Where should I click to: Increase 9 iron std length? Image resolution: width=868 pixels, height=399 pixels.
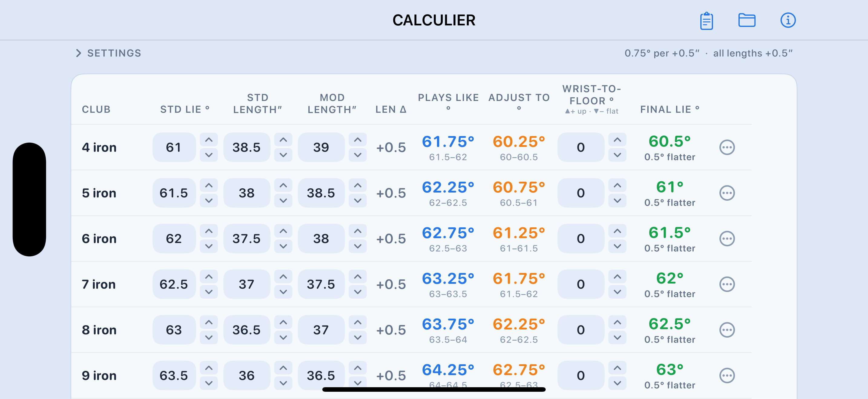tap(283, 368)
